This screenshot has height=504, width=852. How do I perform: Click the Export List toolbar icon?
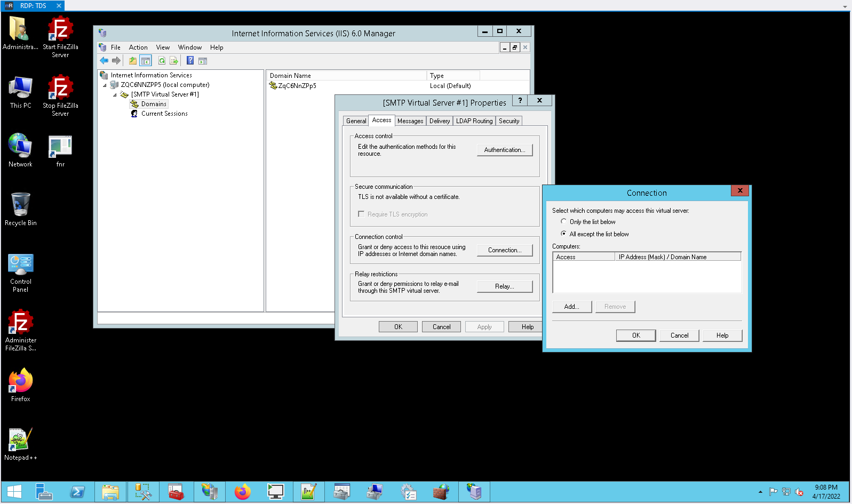coord(174,61)
